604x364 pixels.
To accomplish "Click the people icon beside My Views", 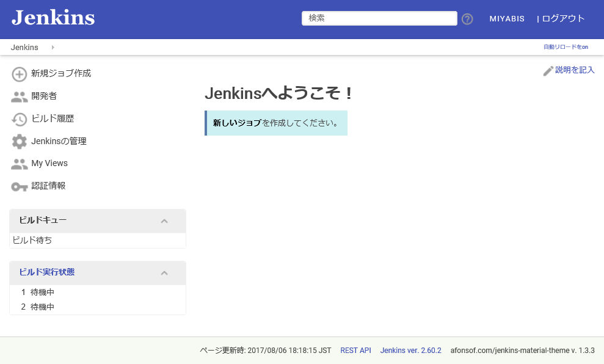I will click(x=20, y=164).
